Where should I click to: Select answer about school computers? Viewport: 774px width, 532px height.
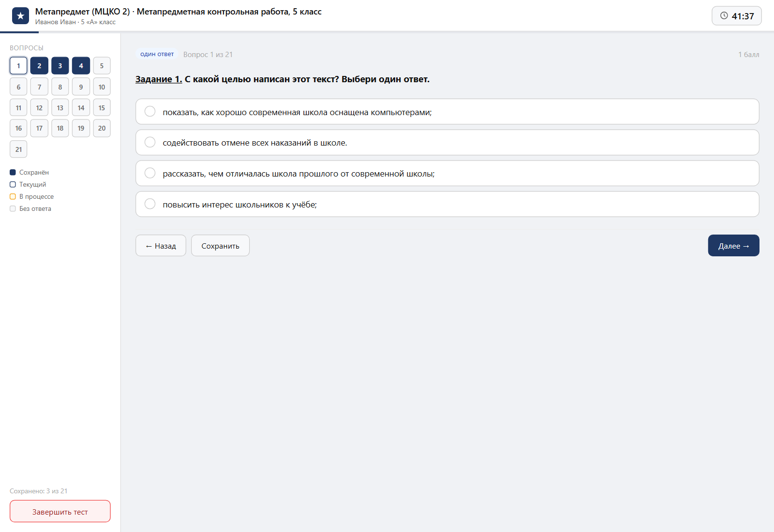[447, 112]
